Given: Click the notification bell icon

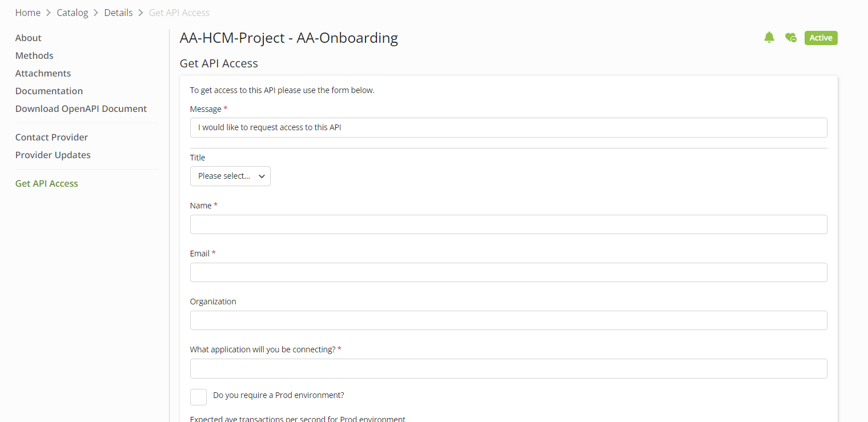Looking at the screenshot, I should 769,38.
